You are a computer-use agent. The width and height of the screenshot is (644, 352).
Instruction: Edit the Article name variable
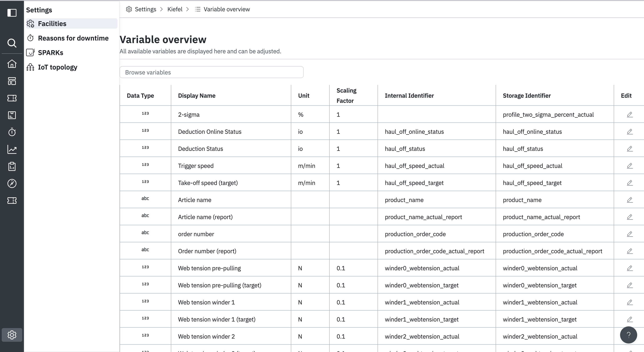pyautogui.click(x=629, y=200)
